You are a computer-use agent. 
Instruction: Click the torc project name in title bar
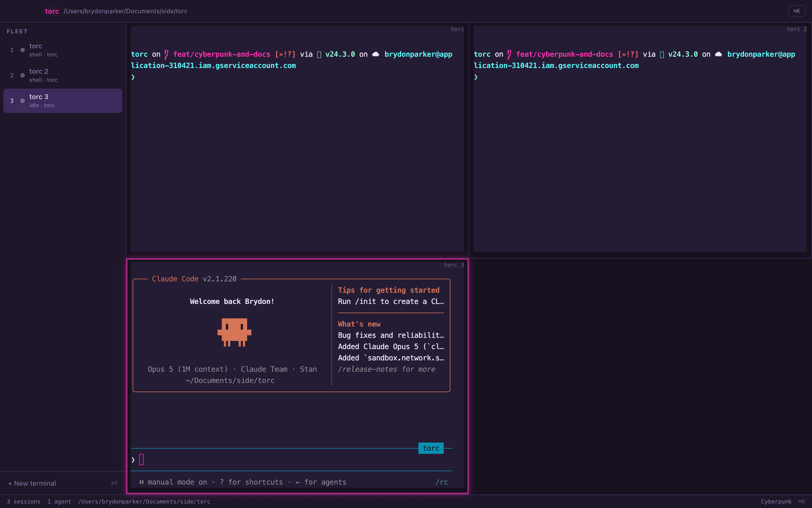52,11
